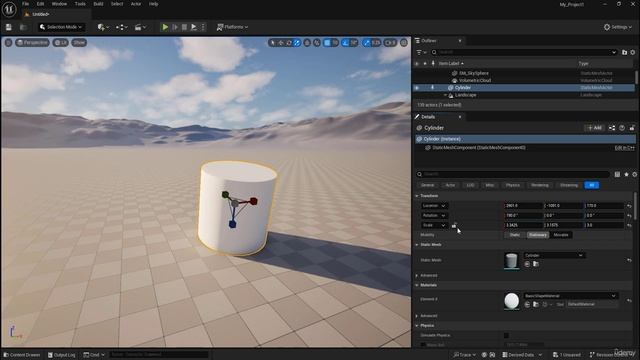Toggle visibility of Cylinder in Outliner
The width and height of the screenshot is (640, 360).
[x=417, y=88]
